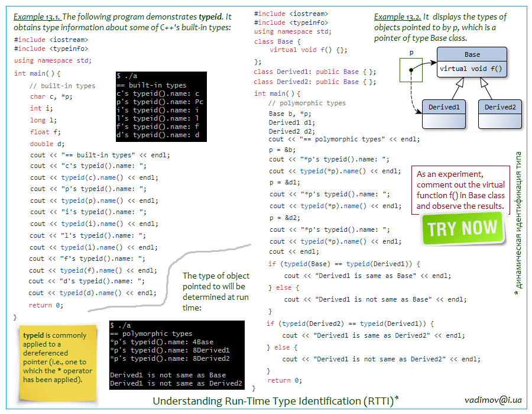Click the built-in types terminal output
Screen dimensions: 532x414
click(161, 106)
